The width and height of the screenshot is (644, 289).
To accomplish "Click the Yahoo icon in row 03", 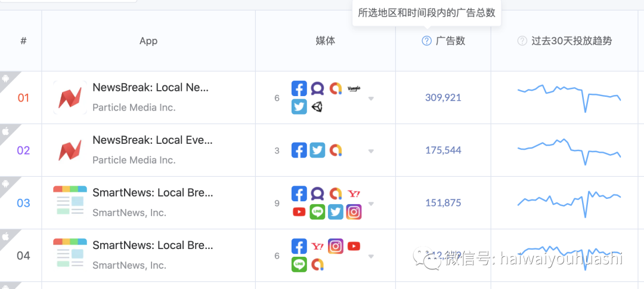I will 354,193.
